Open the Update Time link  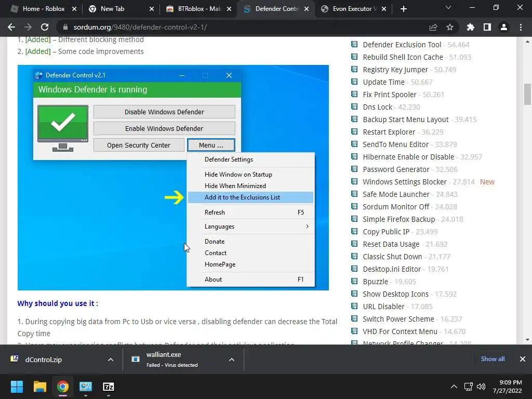(383, 82)
